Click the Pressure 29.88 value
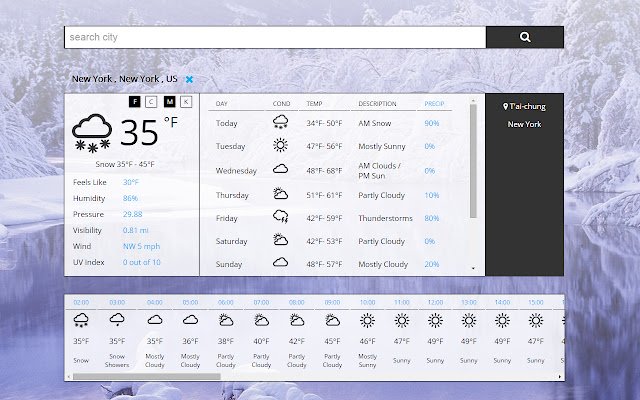Viewport: 640px width, 400px height. click(133, 214)
